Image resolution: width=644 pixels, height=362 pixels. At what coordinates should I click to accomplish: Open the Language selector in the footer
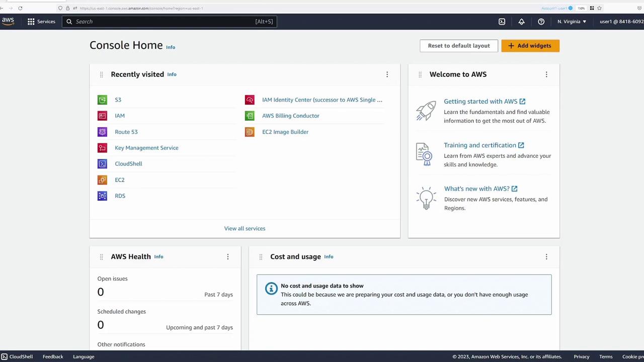(x=84, y=356)
